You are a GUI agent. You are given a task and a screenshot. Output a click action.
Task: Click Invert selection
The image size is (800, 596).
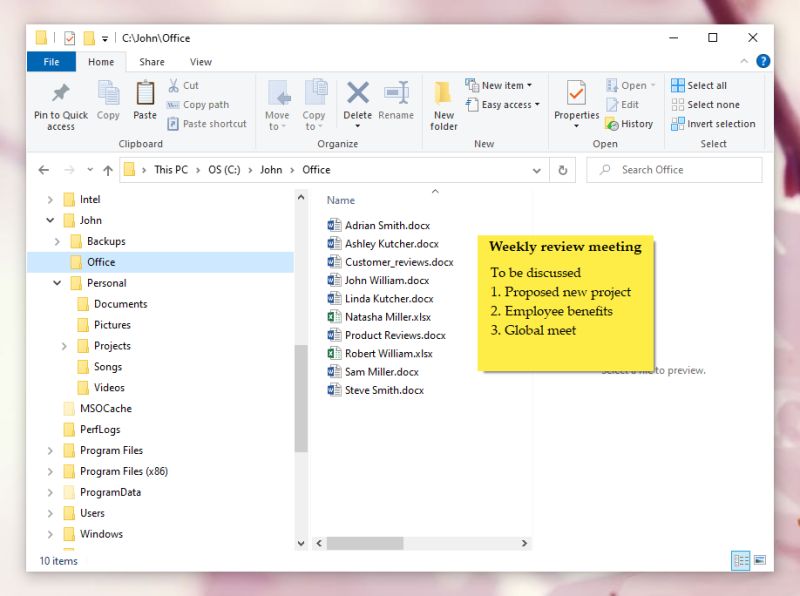click(713, 123)
